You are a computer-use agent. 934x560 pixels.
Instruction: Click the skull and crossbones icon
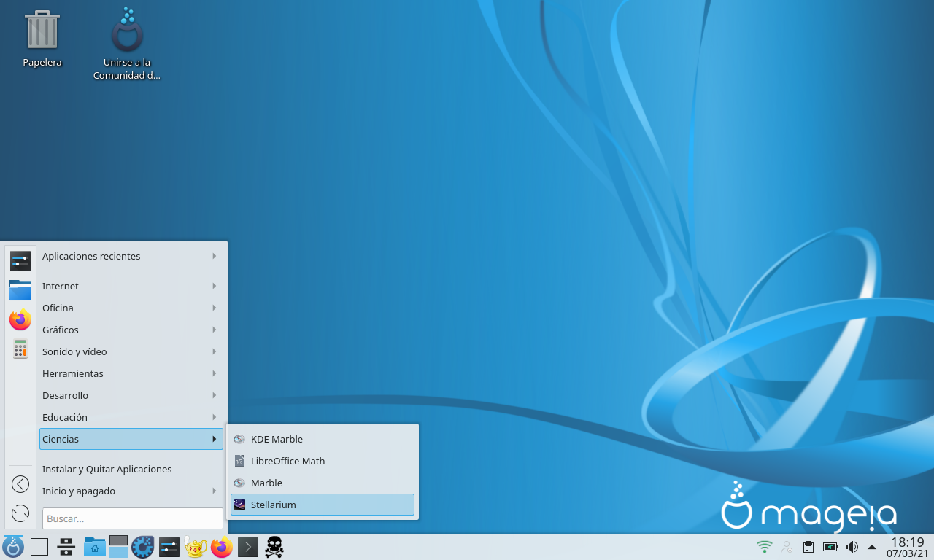point(274,546)
